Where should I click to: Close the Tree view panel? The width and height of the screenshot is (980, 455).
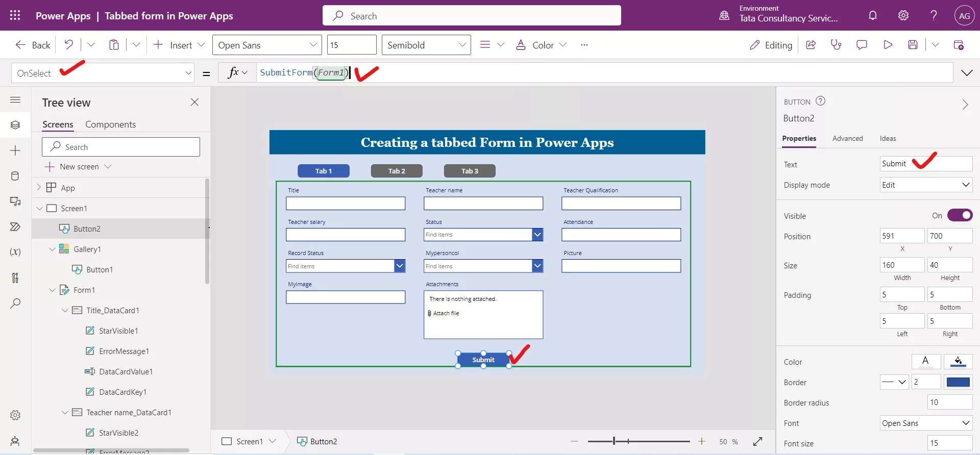(x=194, y=102)
